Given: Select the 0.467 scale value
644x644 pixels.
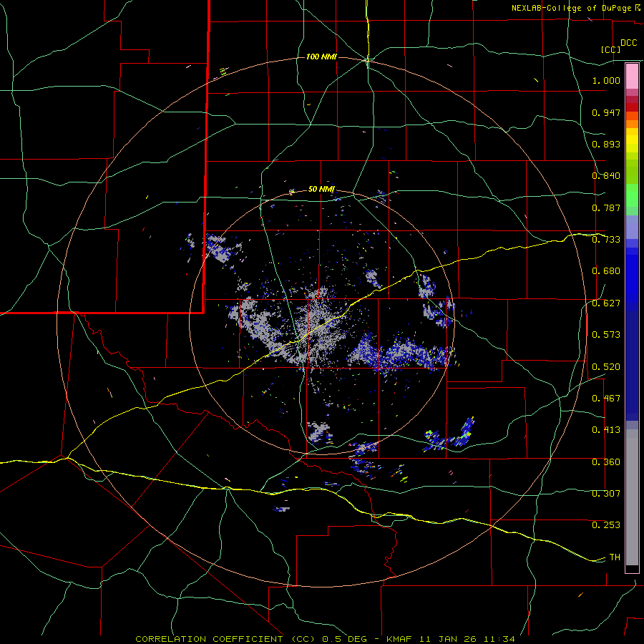Looking at the screenshot, I should [606, 399].
